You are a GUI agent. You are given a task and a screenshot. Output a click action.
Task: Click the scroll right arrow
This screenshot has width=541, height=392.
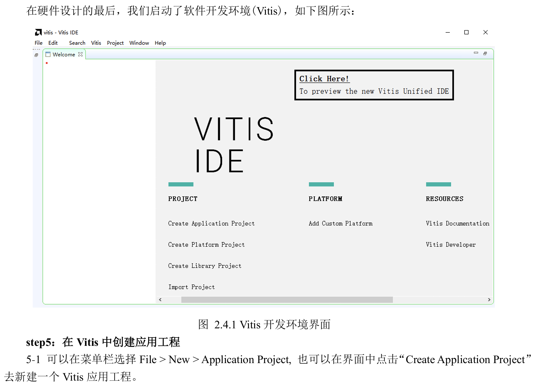489,300
